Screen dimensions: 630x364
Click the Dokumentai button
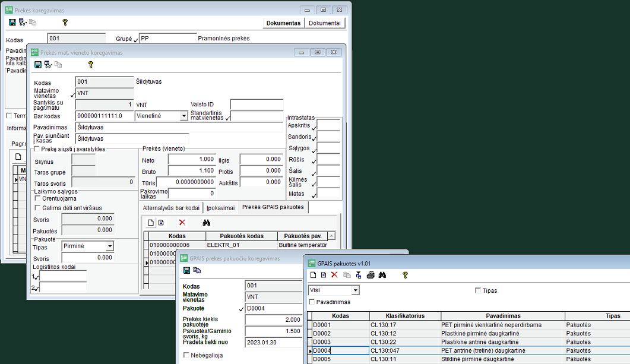point(325,23)
